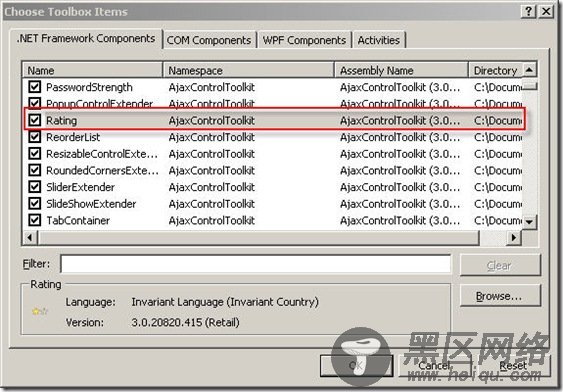Open the WPF Components tab
The height and width of the screenshot is (392, 563).
pyautogui.click(x=304, y=40)
